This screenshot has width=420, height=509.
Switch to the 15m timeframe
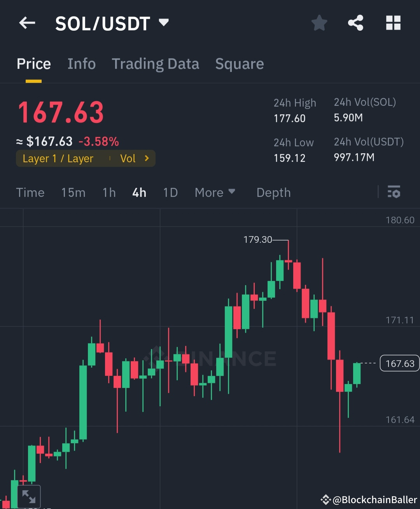pyautogui.click(x=73, y=192)
